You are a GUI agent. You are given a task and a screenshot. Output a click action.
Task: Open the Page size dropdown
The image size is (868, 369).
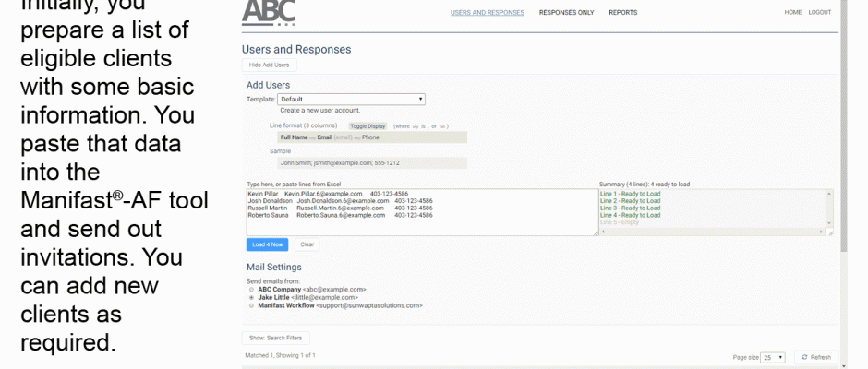click(774, 357)
